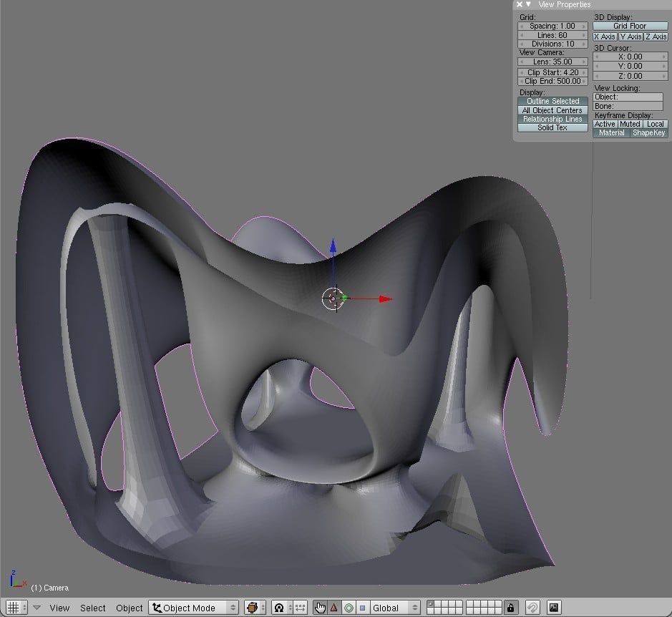Open the Object Mode dropdown
This screenshot has height=617, width=672.
(x=194, y=608)
